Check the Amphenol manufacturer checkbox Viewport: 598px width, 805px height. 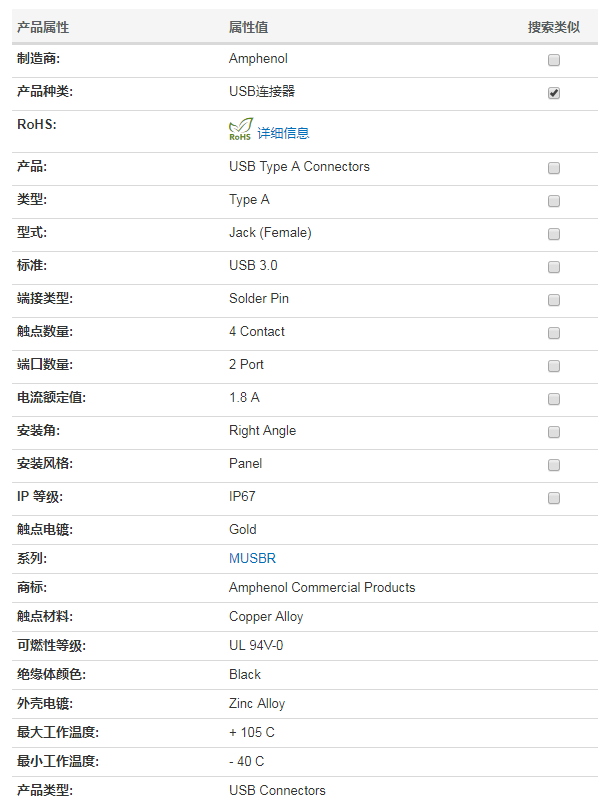[554, 60]
